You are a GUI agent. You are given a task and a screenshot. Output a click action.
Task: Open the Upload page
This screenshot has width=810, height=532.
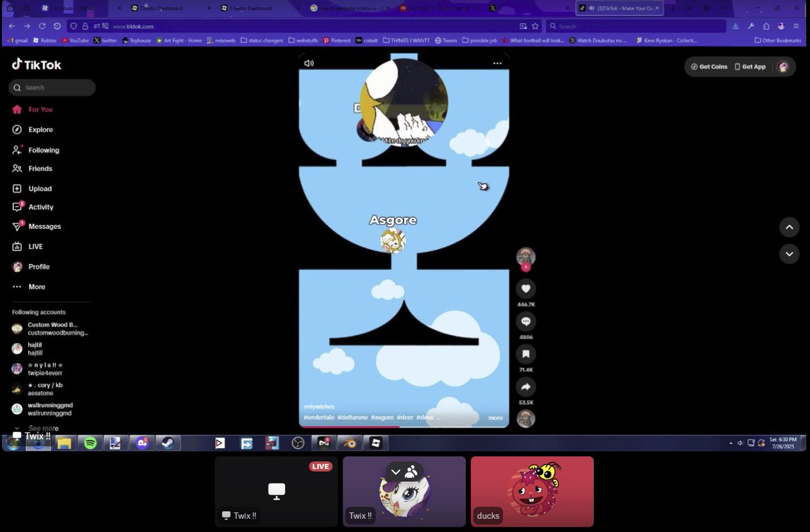[32, 189]
